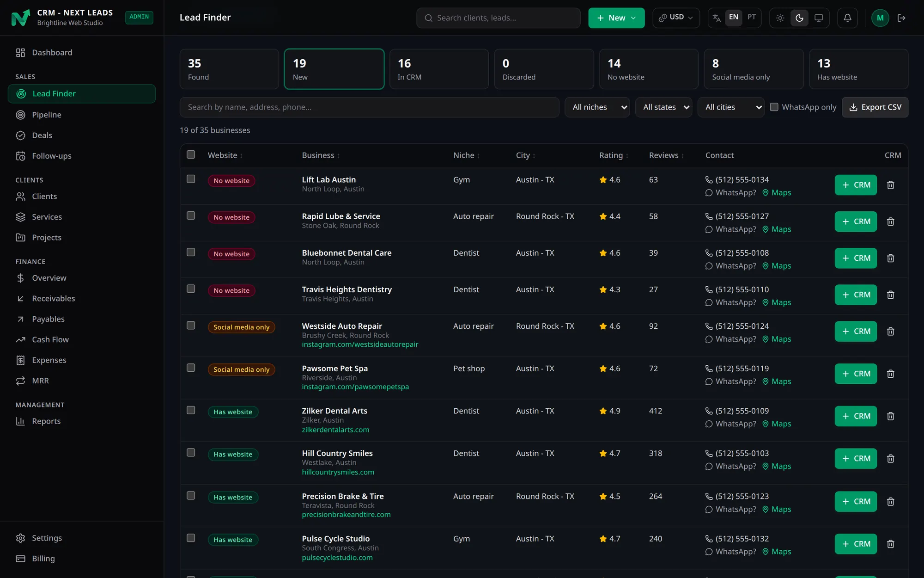This screenshot has width=924, height=578.
Task: Choose system theme monitor icon
Action: 819,18
